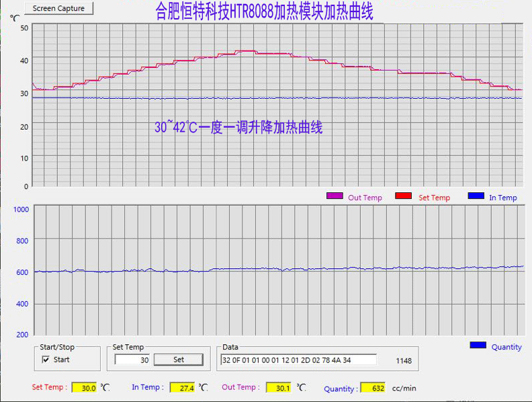532x402 pixels.
Task: Click the HTR8088 chart title text
Action: [x=264, y=11]
